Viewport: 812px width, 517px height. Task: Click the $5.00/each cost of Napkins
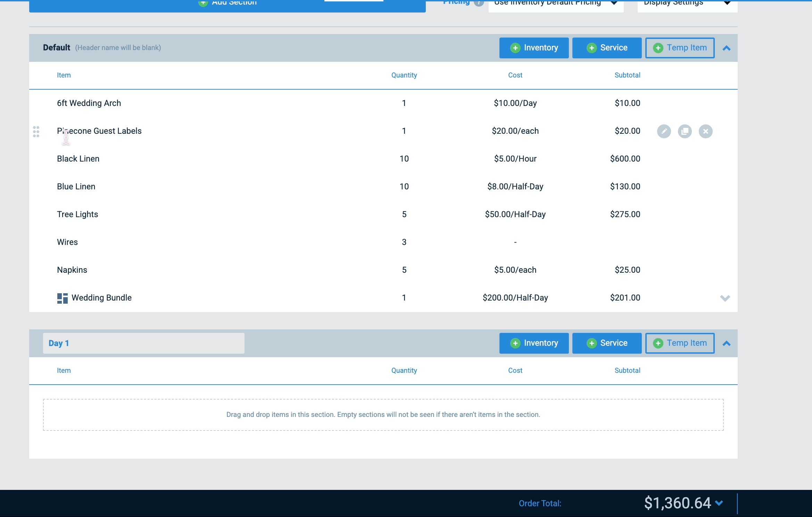(x=515, y=270)
